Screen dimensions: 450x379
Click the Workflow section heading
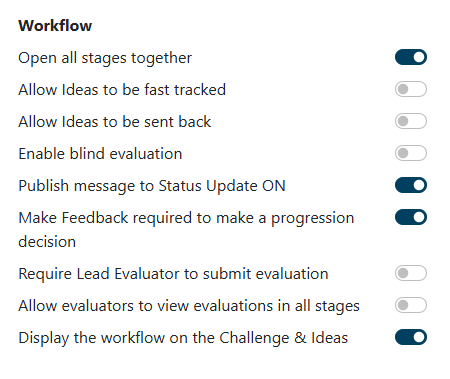[x=55, y=26]
